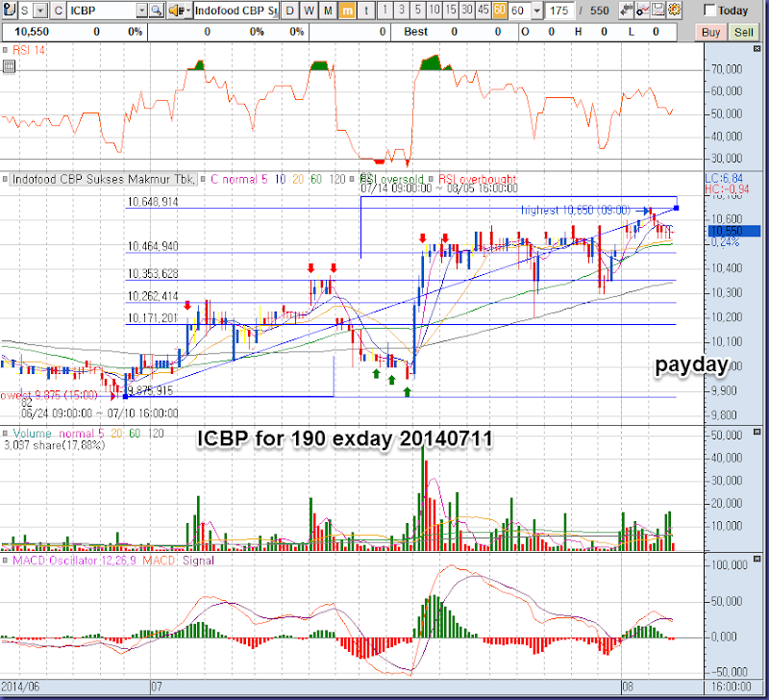Click the save chart floppy icon
Viewport: 769px width, 700px height.
658,10
